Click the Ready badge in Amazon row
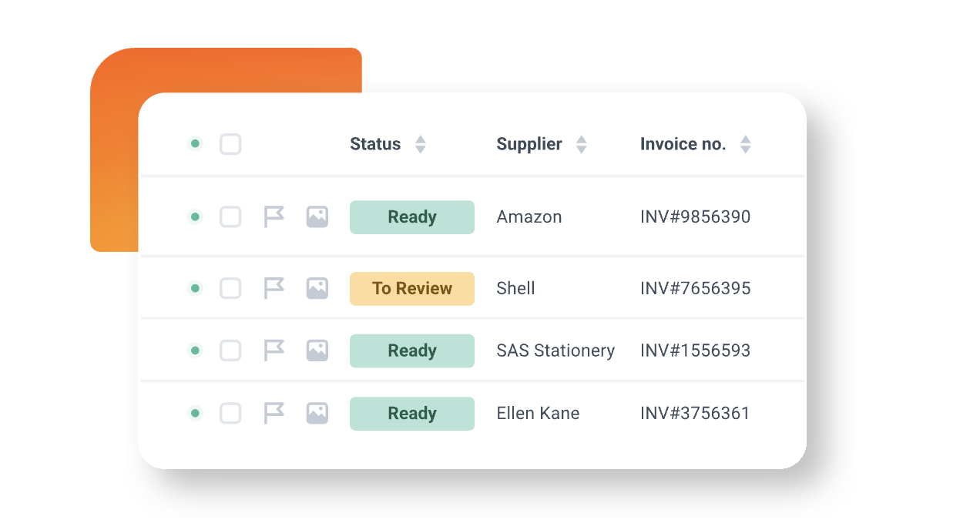The width and height of the screenshot is (980, 530). (412, 217)
